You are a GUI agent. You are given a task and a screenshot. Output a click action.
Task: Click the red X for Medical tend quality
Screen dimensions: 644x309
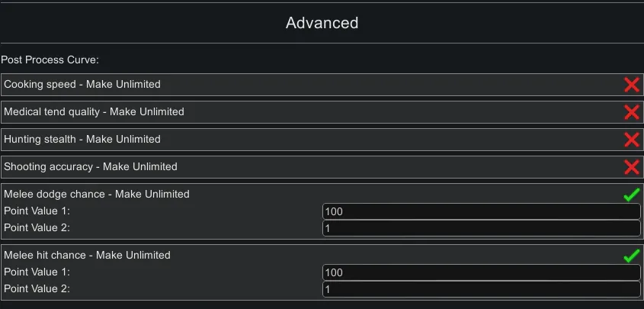631,112
